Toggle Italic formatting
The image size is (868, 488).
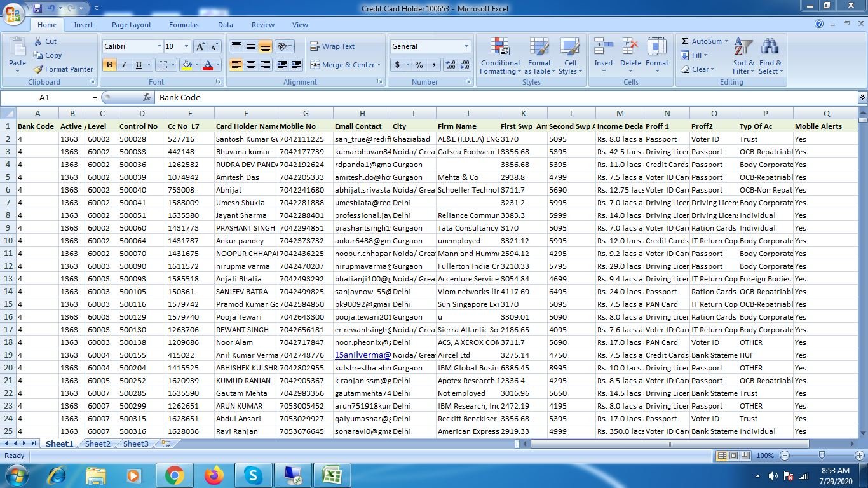pos(124,65)
